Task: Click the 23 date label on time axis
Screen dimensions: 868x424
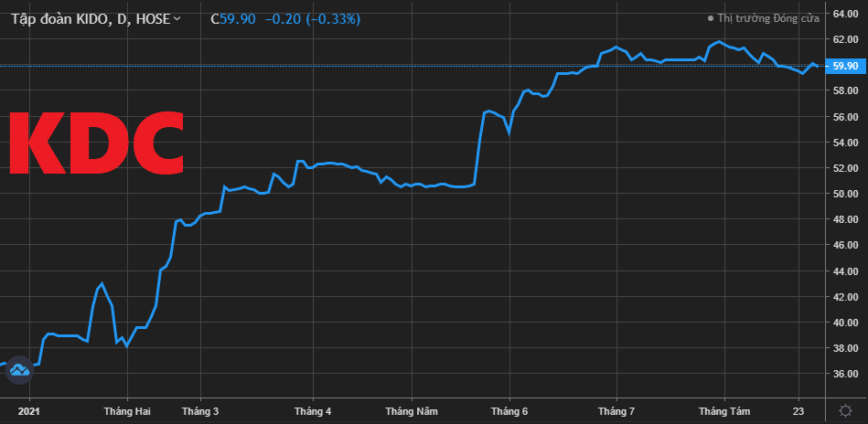Action: [798, 411]
